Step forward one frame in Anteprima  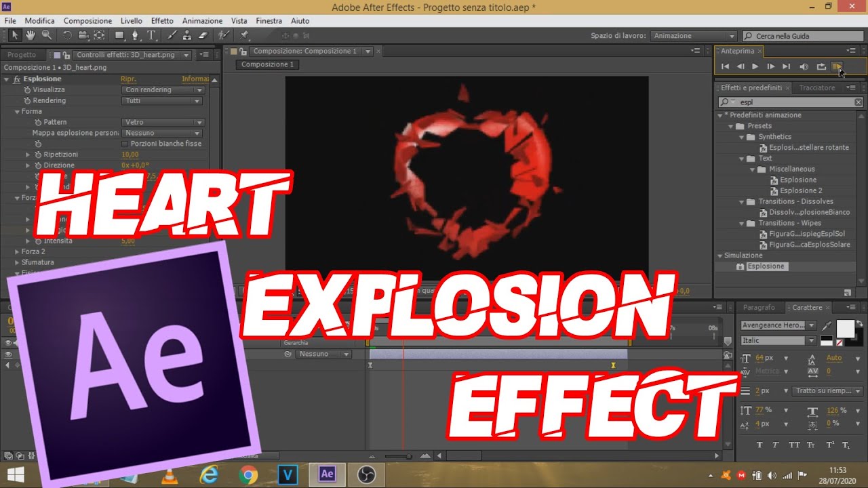click(x=771, y=66)
